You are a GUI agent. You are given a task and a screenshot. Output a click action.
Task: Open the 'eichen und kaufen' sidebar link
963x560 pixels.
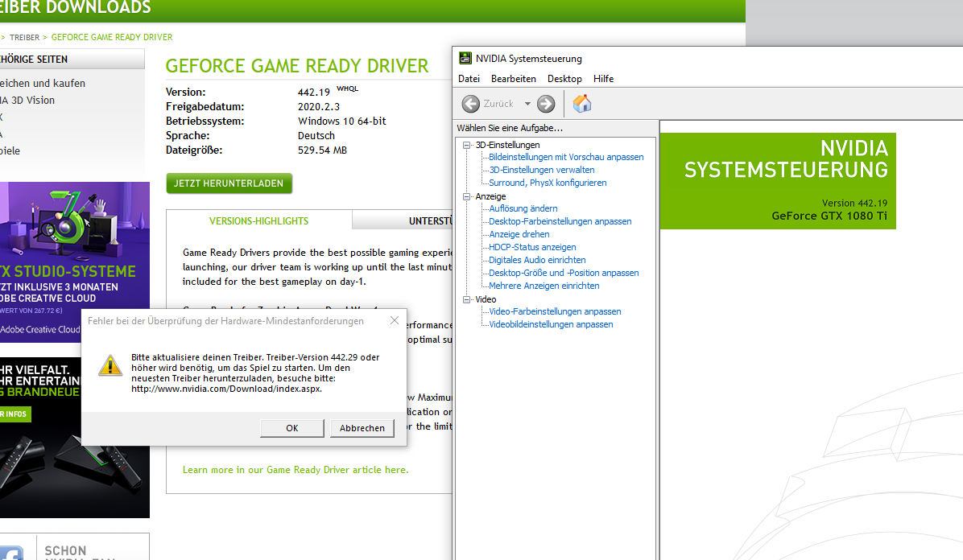(43, 83)
